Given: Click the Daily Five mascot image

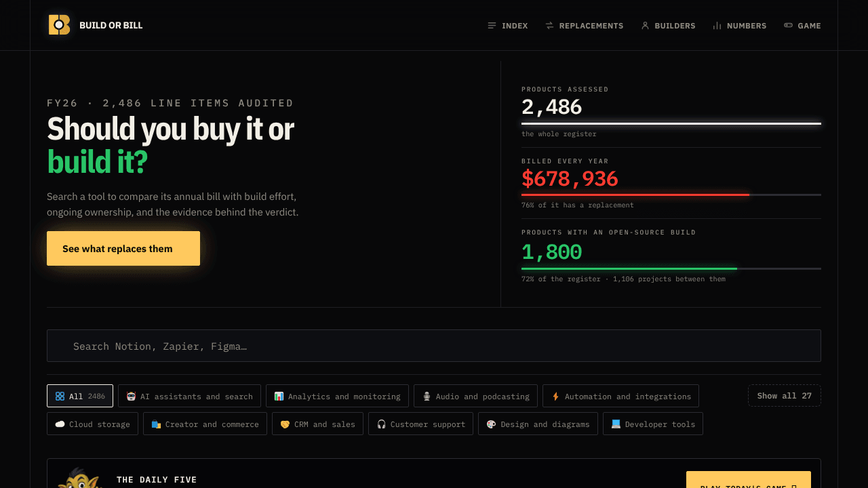Looking at the screenshot, I should 79,477.
